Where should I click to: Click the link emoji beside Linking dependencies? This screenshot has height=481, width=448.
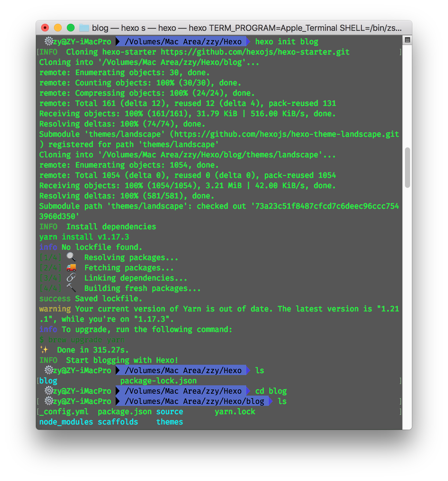click(71, 278)
